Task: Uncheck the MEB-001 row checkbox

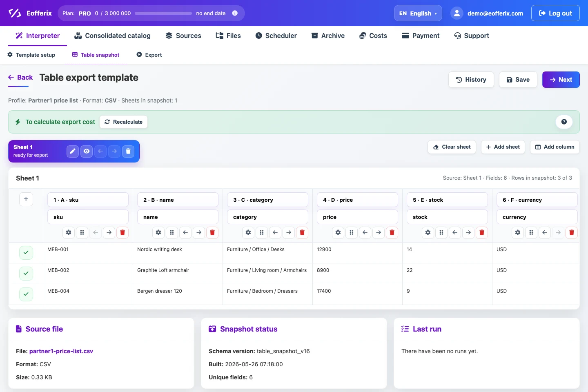Action: pos(26,252)
